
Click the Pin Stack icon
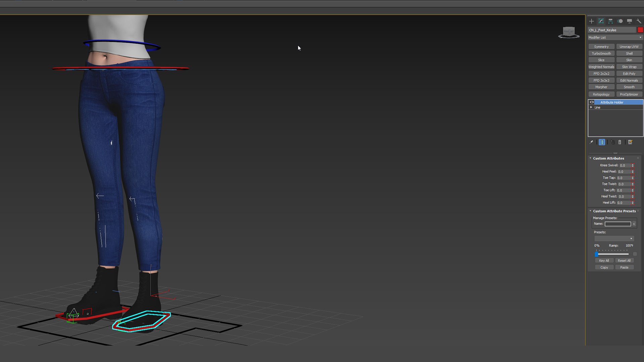point(591,142)
